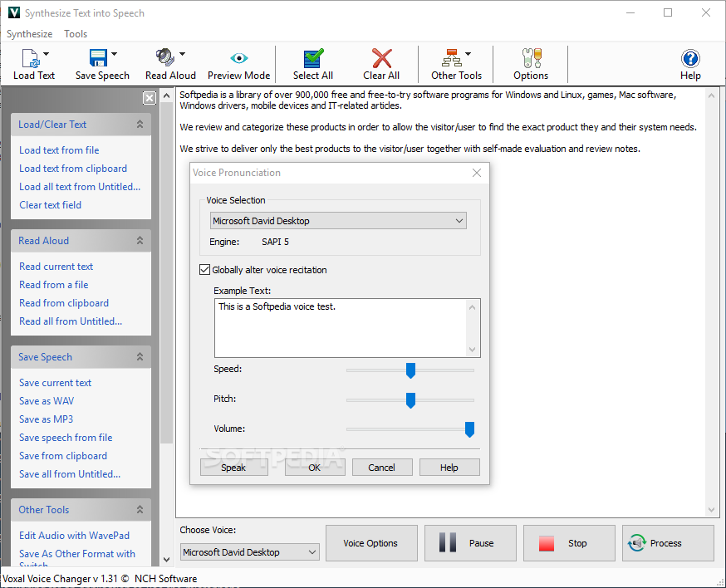The height and width of the screenshot is (588, 726).
Task: Collapse the Read Aloud sidebar section
Action: tap(140, 240)
